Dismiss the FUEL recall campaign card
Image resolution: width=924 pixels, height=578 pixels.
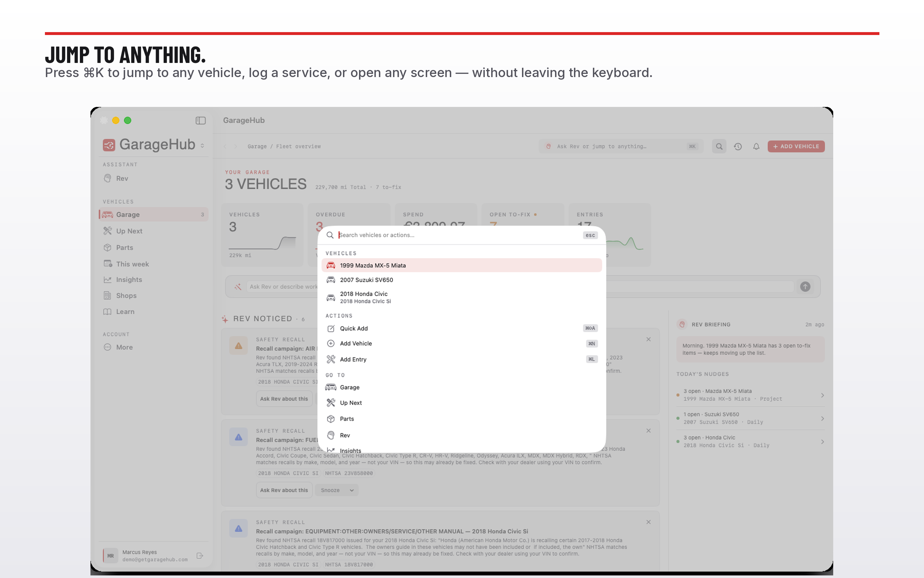click(648, 431)
